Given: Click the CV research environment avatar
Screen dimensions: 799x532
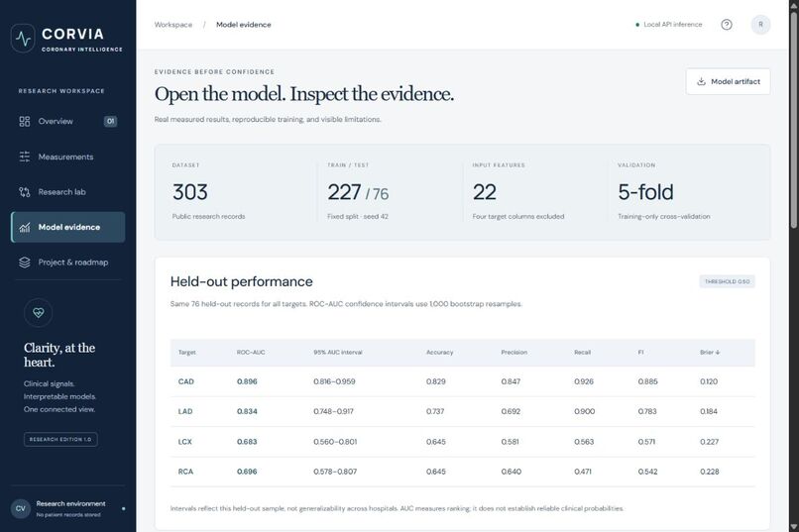Looking at the screenshot, I should pyautogui.click(x=21, y=508).
